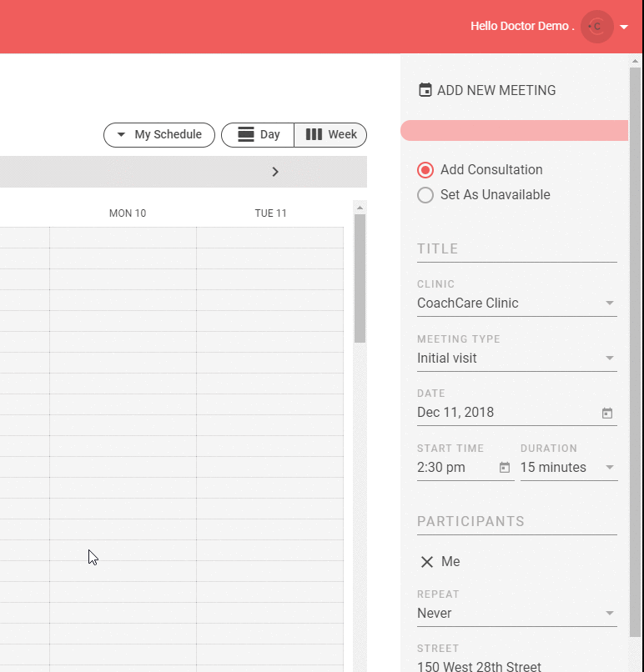Screen dimensions: 644x672
Task: Go to next week with right chevron
Action: click(x=275, y=172)
